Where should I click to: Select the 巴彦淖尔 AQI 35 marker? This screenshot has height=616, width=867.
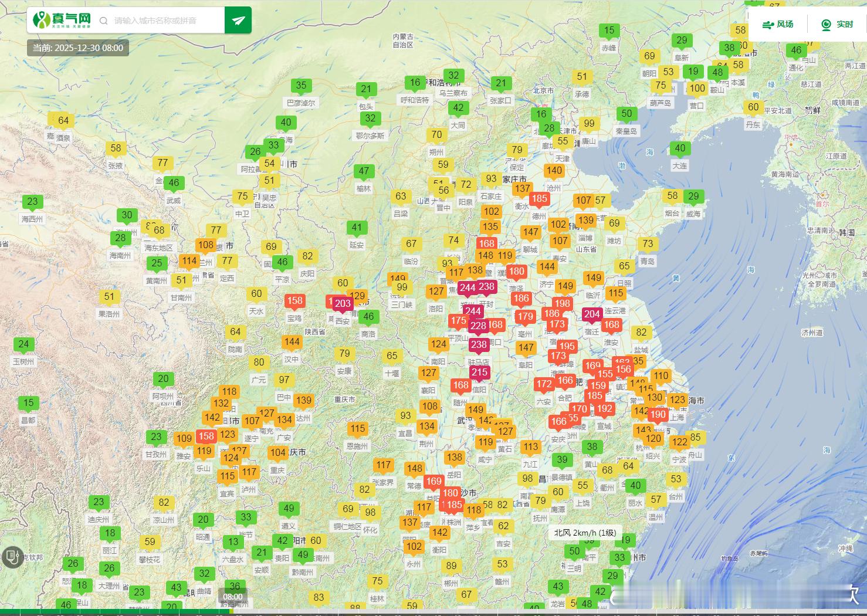click(x=301, y=87)
